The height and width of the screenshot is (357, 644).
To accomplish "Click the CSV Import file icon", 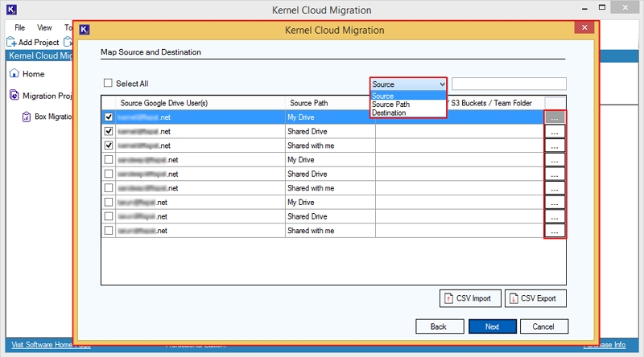I will click(449, 298).
